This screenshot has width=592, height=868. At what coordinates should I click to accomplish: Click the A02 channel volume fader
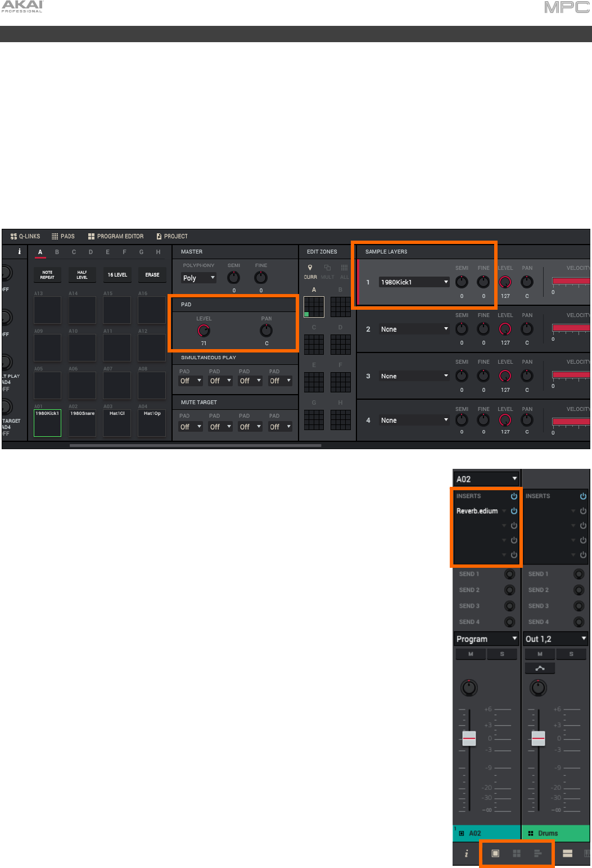(x=469, y=738)
